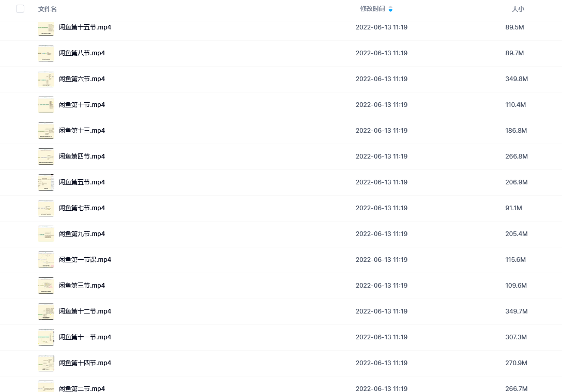Tick the select-all checkbox beside 文件名
Viewport: 562px width, 392px height.
[x=20, y=9]
